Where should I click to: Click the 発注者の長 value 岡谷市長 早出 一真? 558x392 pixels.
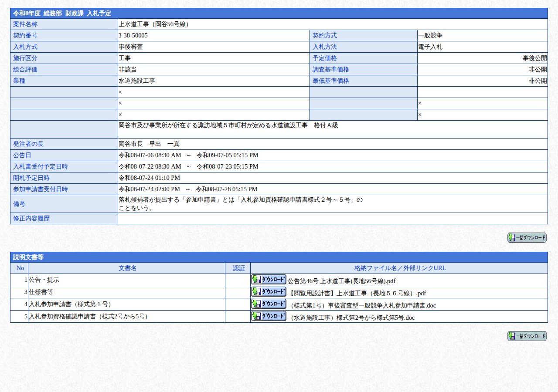point(149,144)
